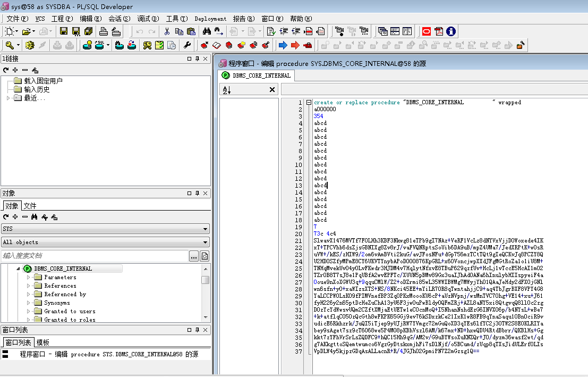Screen dimensions: 588x377
Task: Pin the 窗口列表 panel
Action: pyautogui.click(x=197, y=330)
